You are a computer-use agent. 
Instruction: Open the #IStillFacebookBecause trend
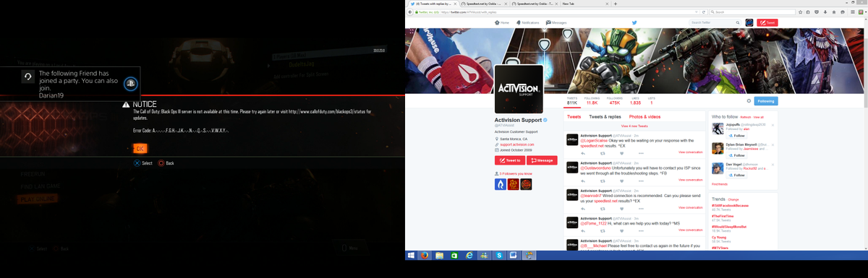(730, 205)
